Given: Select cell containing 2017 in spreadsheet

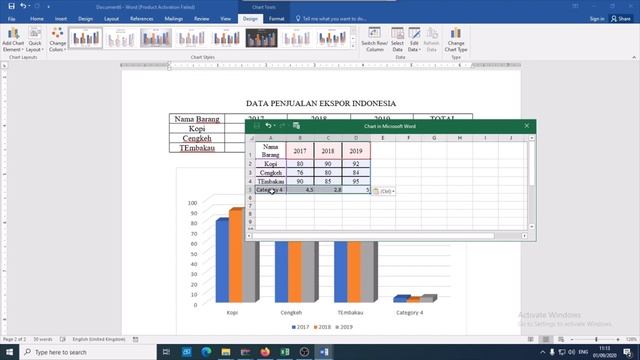Looking at the screenshot, I should [x=300, y=151].
